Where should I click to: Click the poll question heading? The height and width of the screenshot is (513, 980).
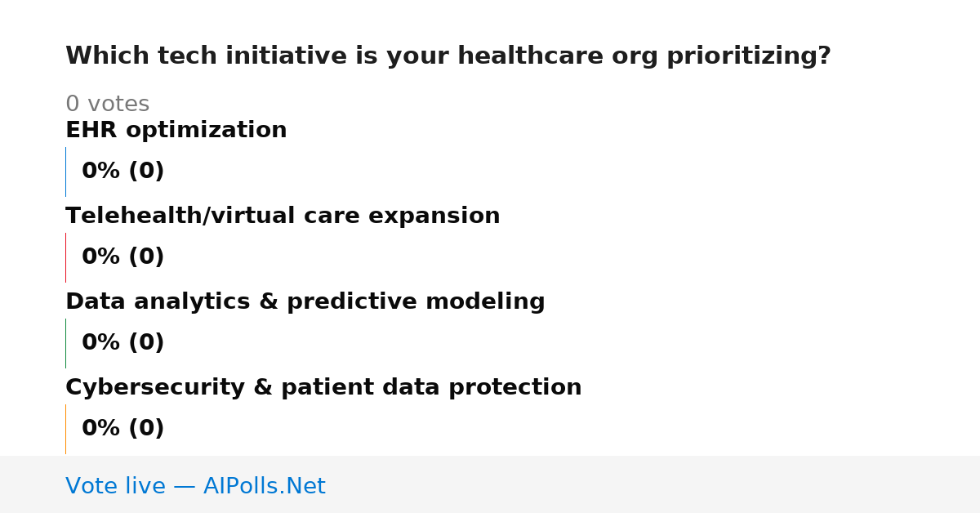tap(448, 56)
